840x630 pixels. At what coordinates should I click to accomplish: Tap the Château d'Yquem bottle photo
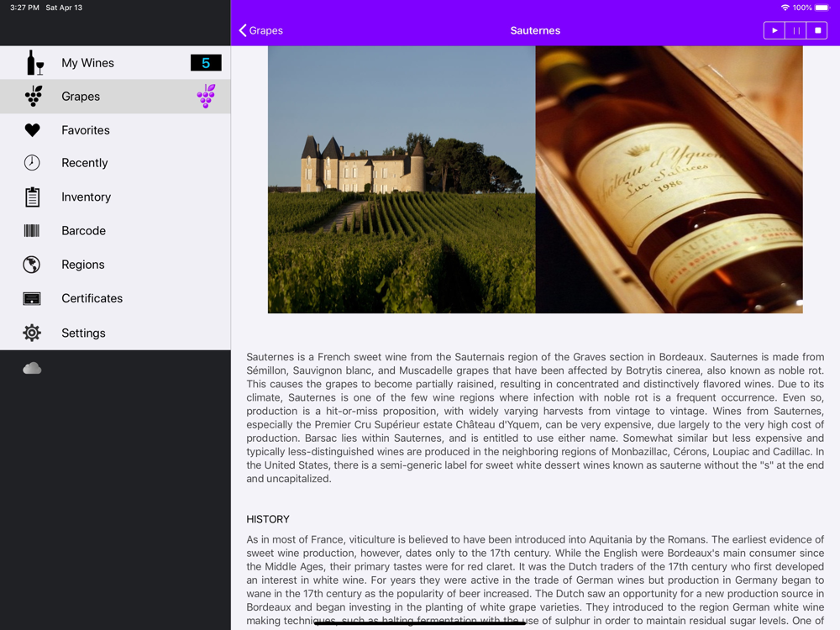[669, 180]
